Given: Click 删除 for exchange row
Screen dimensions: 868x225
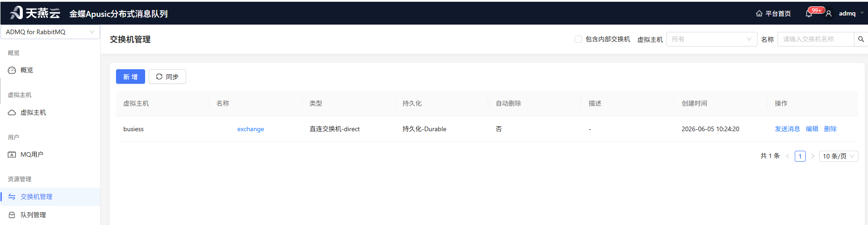Looking at the screenshot, I should (x=830, y=129).
